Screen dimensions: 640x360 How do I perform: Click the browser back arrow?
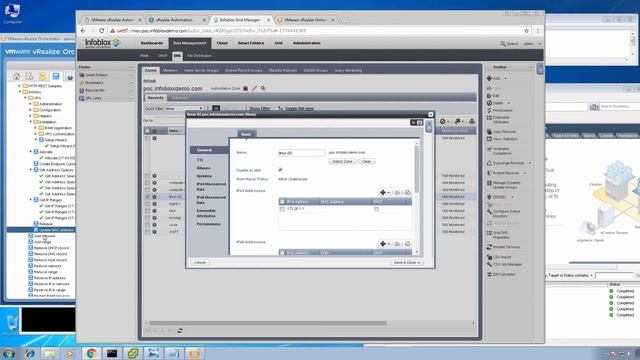tap(83, 31)
